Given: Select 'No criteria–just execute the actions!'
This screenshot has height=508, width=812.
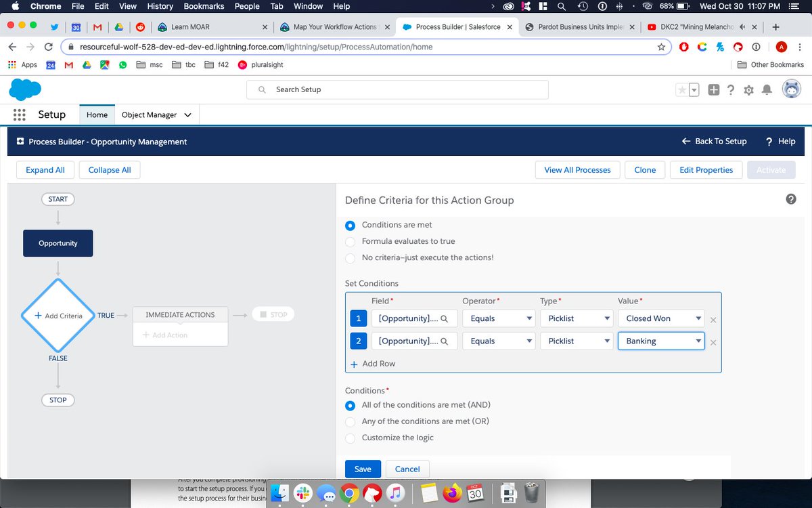Looking at the screenshot, I should (351, 257).
